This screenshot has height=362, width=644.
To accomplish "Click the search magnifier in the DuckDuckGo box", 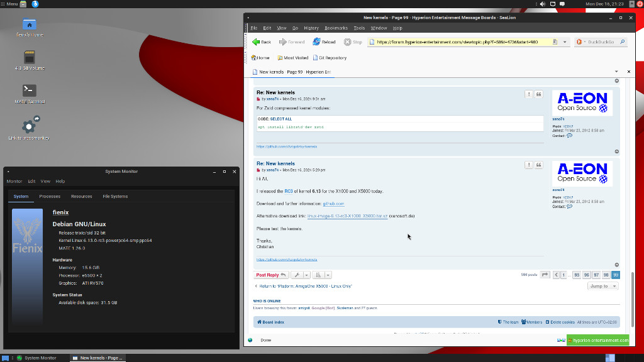I will coord(622,42).
